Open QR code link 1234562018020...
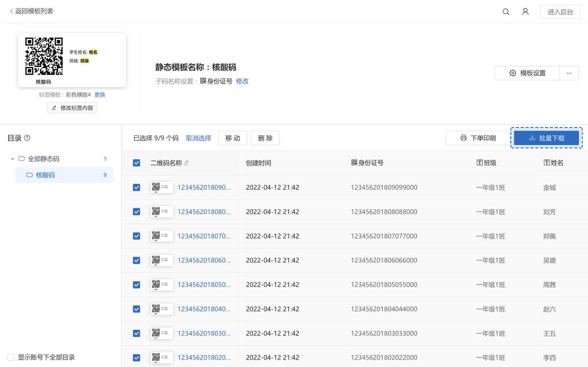 (204, 358)
